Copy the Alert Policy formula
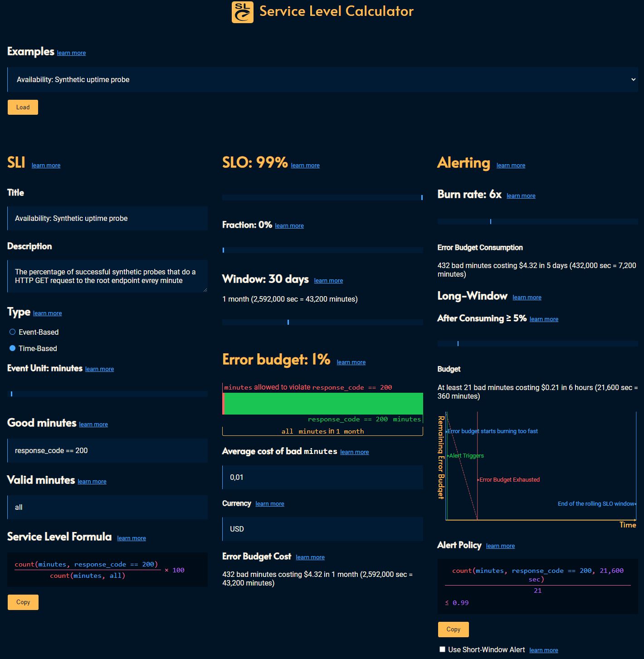The height and width of the screenshot is (659, 644). (453, 629)
